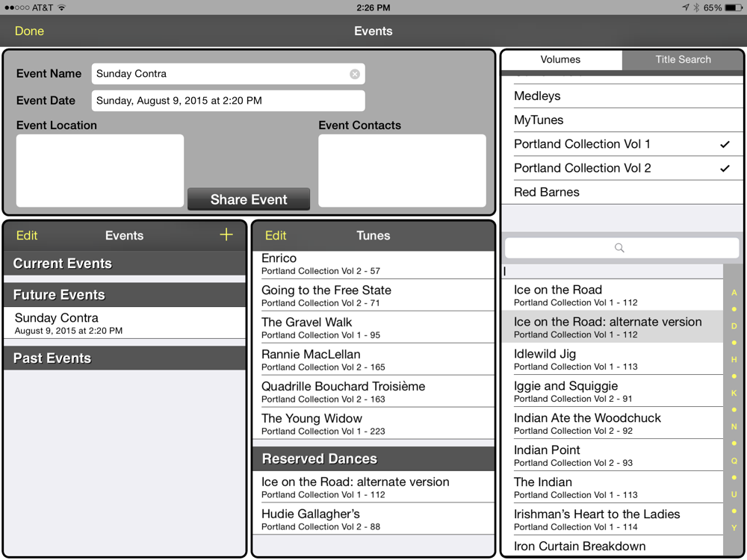Viewport: 747px width, 560px height.
Task: Tap the Current Events section header
Action: tap(125, 264)
